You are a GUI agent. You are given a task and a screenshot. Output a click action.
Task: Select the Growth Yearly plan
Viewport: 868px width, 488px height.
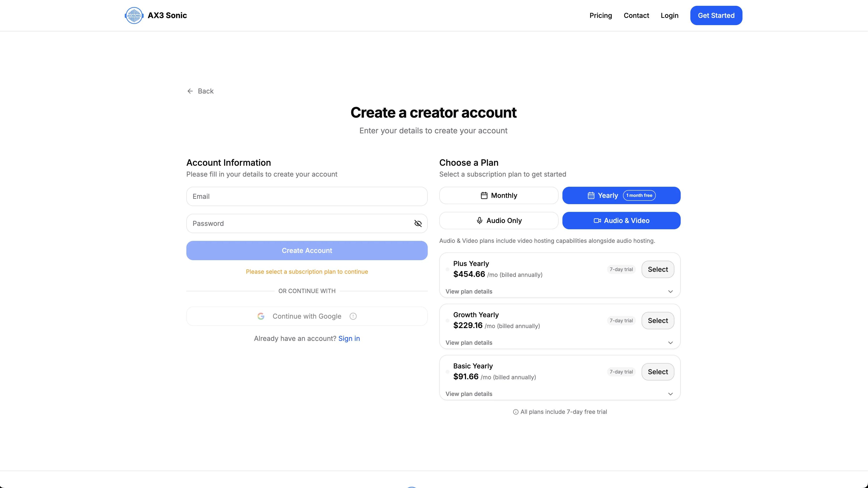click(x=658, y=321)
